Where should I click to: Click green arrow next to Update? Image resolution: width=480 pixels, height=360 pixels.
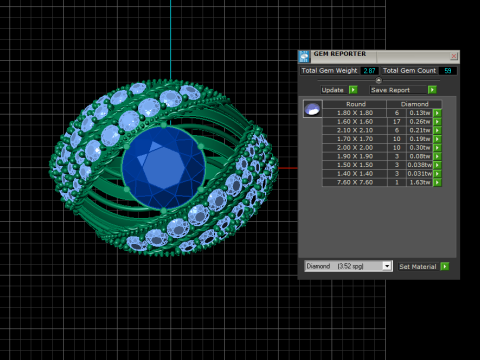tap(353, 90)
